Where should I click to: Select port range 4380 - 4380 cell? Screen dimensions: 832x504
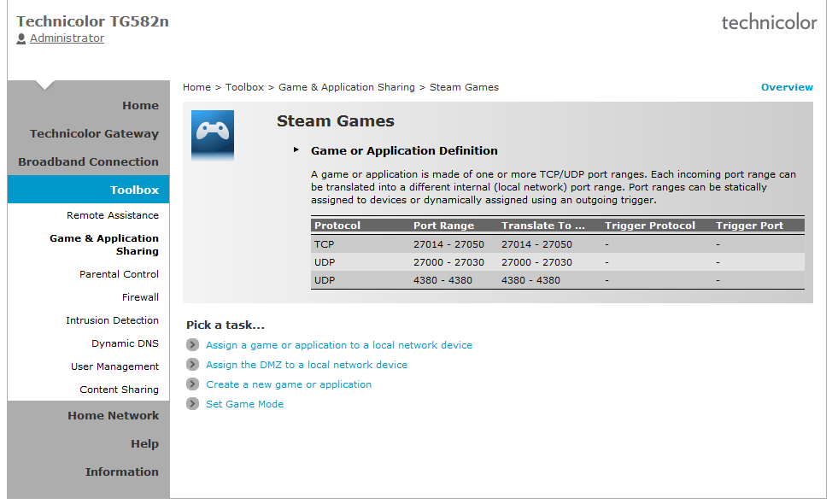[442, 280]
